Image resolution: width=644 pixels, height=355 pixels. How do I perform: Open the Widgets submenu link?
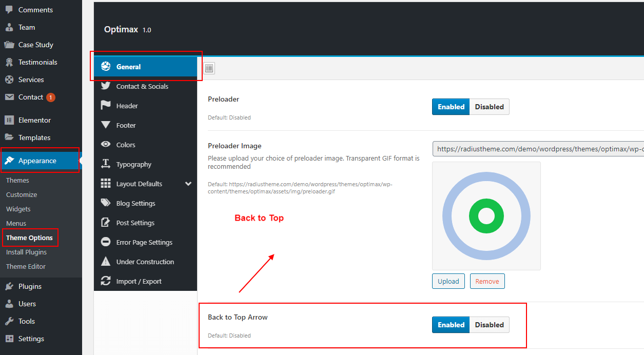[x=18, y=209]
